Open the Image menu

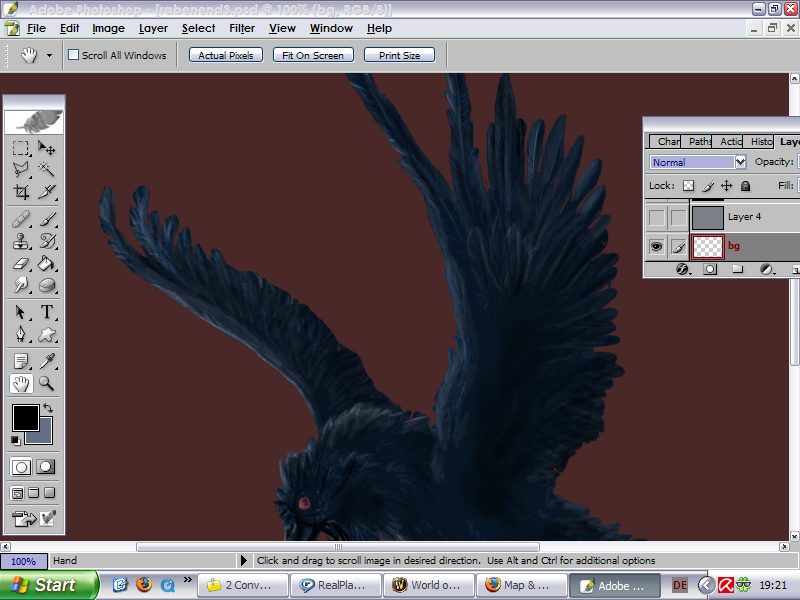[108, 29]
